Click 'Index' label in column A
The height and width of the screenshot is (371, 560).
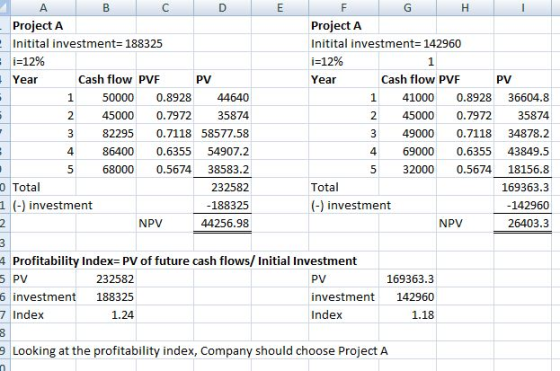[x=28, y=315]
